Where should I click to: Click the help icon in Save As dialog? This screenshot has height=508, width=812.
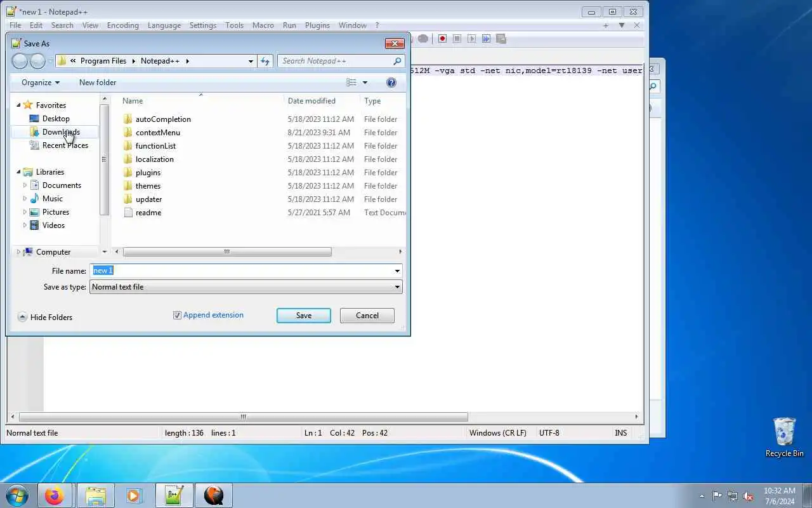pyautogui.click(x=391, y=83)
